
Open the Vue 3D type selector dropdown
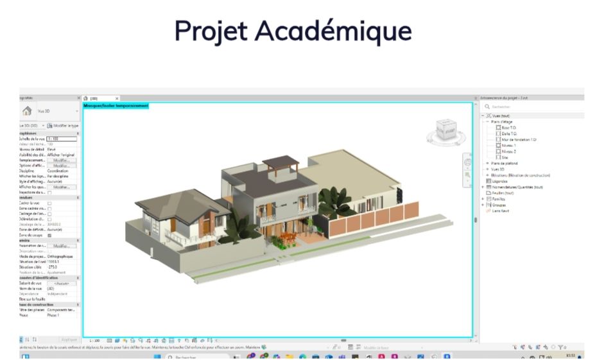(77, 111)
